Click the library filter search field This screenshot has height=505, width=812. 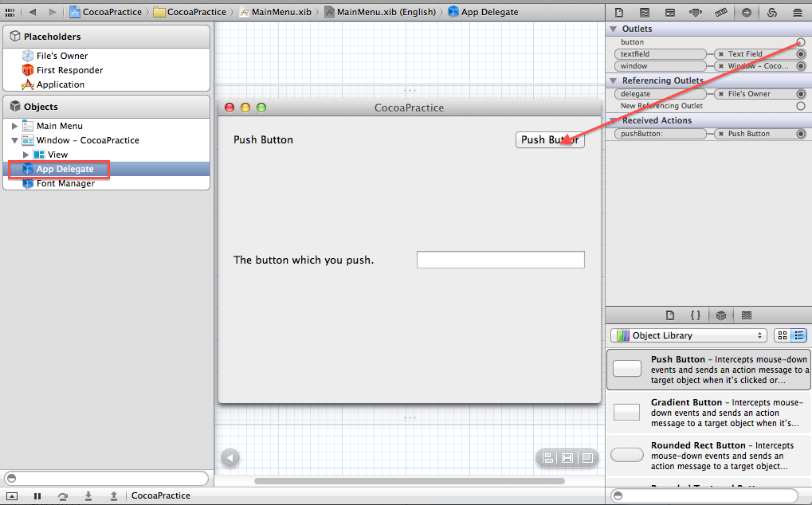click(x=704, y=496)
